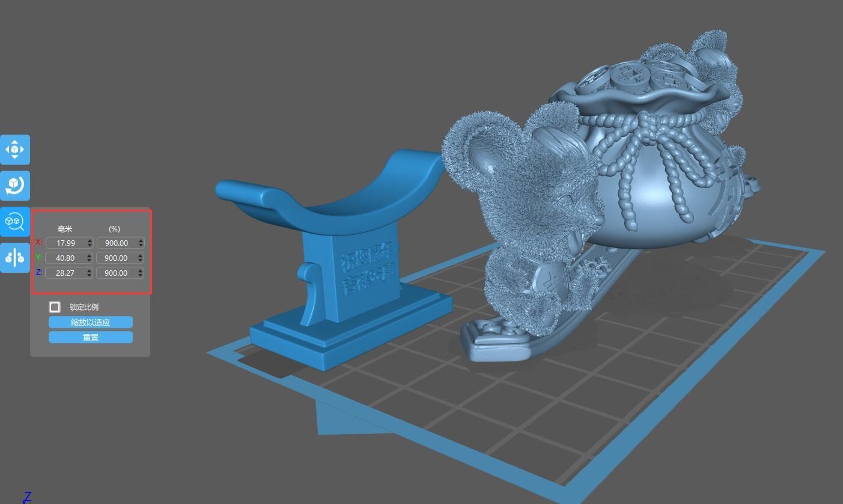Open the mirror tool at the sidebar bottom

[x=15, y=257]
